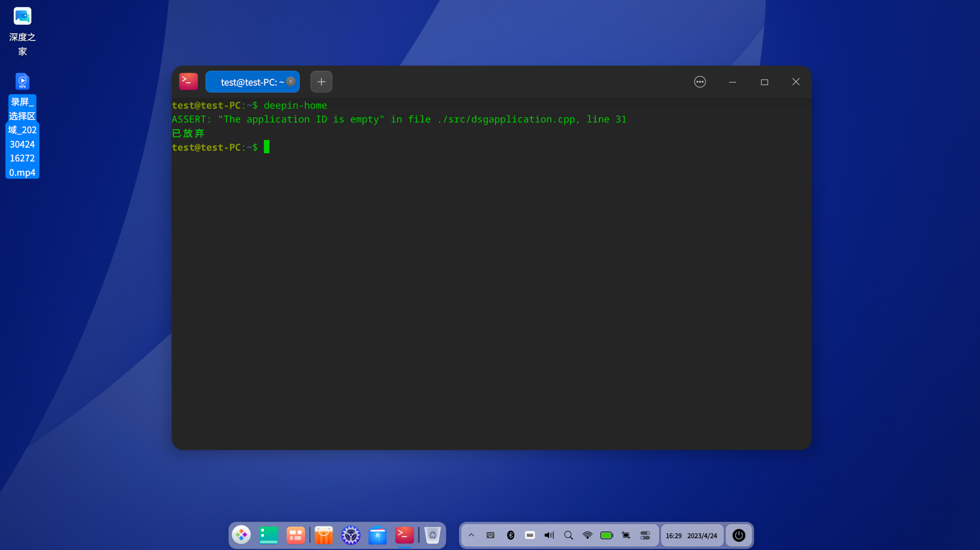The width and height of the screenshot is (980, 550).
Task: Mute sound via the volume tray icon
Action: (x=548, y=535)
